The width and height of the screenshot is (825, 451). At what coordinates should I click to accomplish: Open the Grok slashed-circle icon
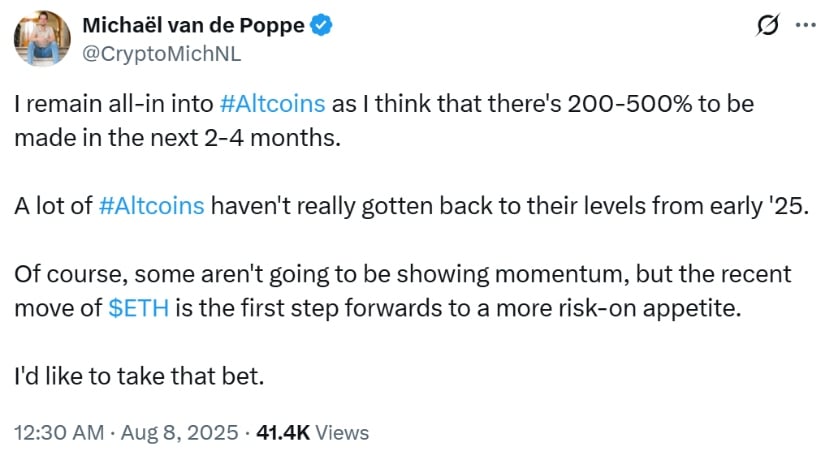[768, 25]
